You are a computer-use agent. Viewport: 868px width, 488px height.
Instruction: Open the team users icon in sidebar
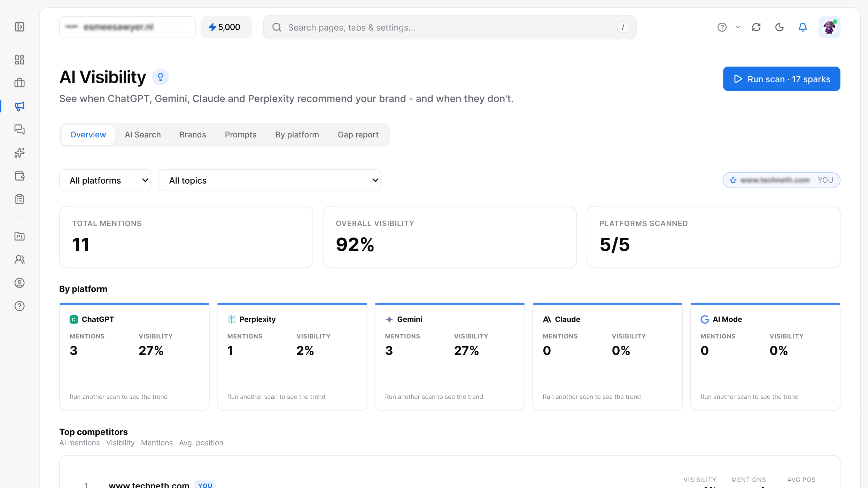tap(20, 260)
